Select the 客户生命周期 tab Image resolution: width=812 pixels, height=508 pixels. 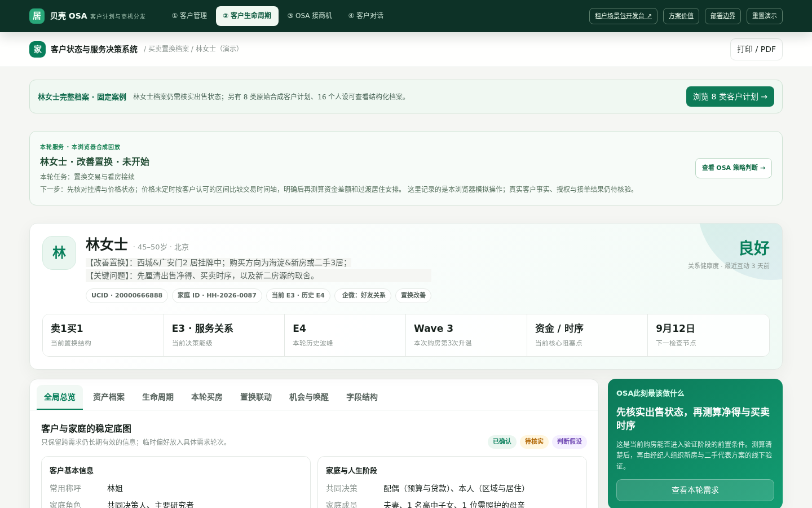247,16
